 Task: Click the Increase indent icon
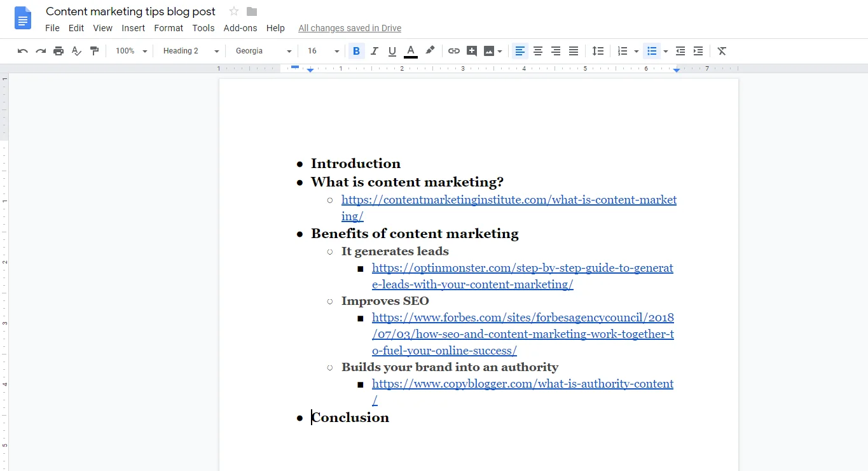(x=698, y=51)
